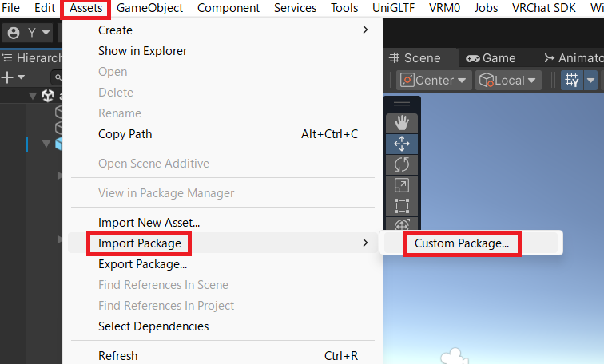604x364 pixels.
Task: Click the blue prefab cube icon
Action: click(x=58, y=144)
